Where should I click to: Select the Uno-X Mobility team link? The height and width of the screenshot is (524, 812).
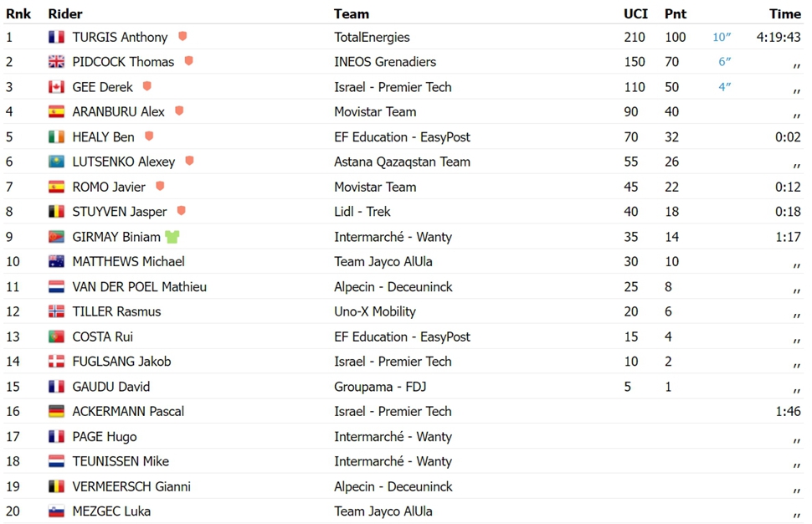[x=375, y=311]
